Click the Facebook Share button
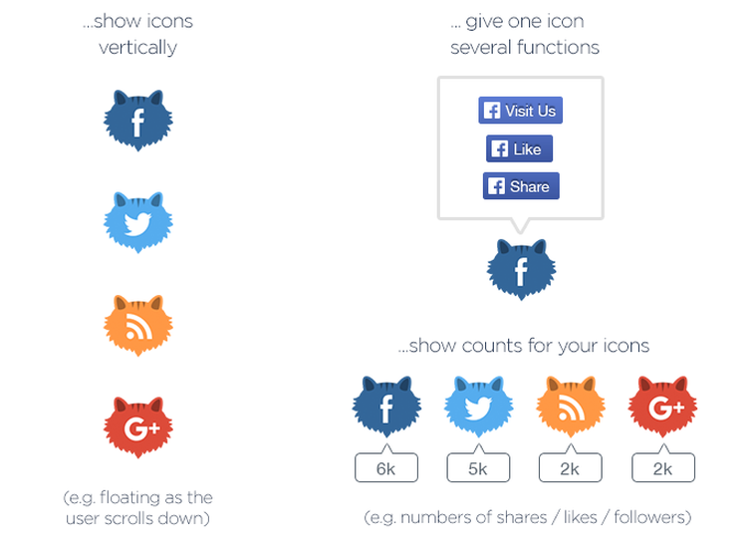Image resolution: width=749 pixels, height=560 pixels. click(521, 186)
